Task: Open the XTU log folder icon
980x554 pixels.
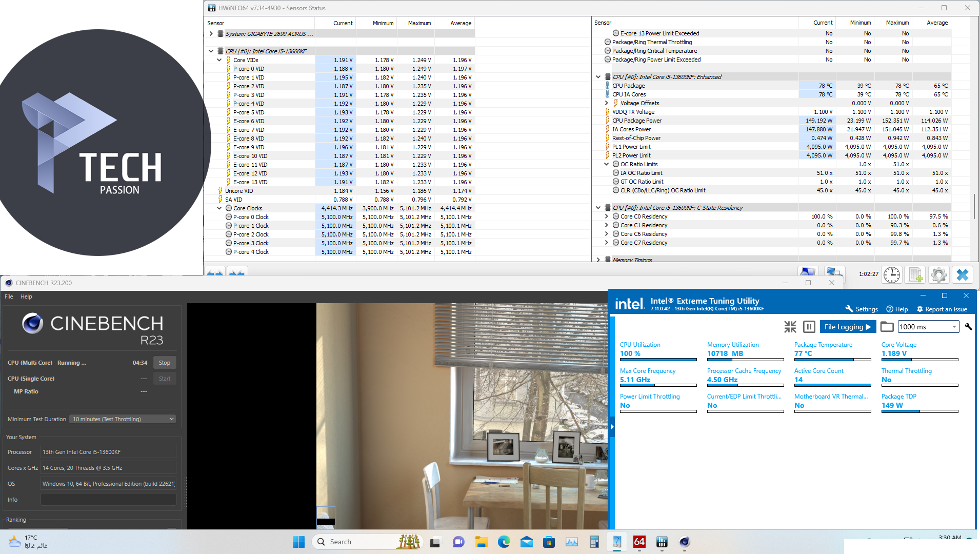Action: 887,327
